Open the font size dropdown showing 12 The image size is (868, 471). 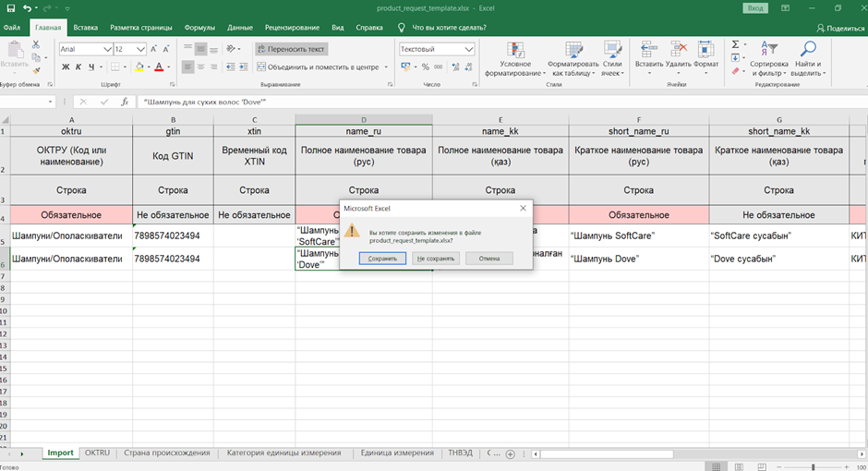[x=140, y=49]
